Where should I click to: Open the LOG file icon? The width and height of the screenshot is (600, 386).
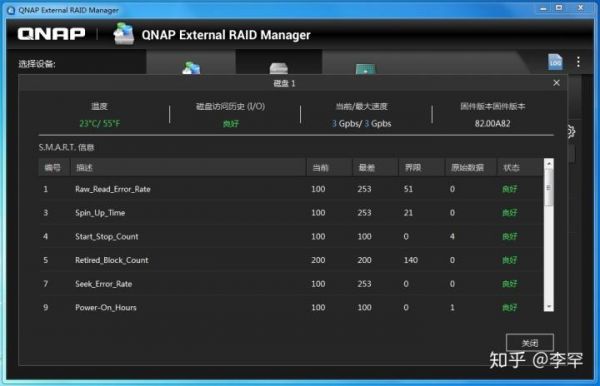click(555, 62)
